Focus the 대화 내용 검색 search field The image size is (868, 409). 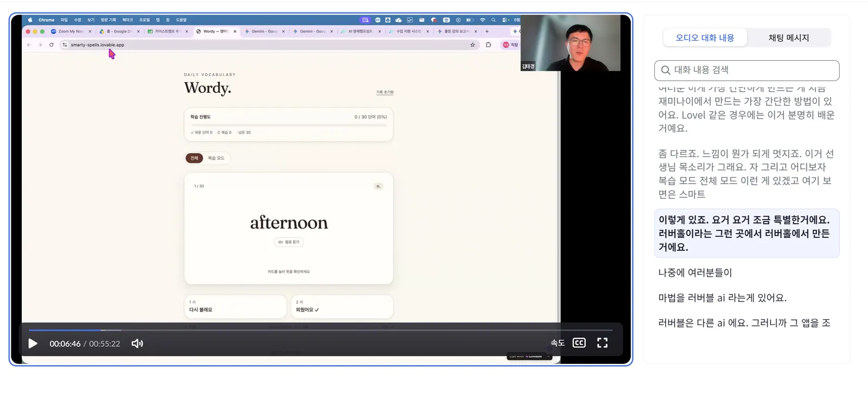(x=746, y=70)
